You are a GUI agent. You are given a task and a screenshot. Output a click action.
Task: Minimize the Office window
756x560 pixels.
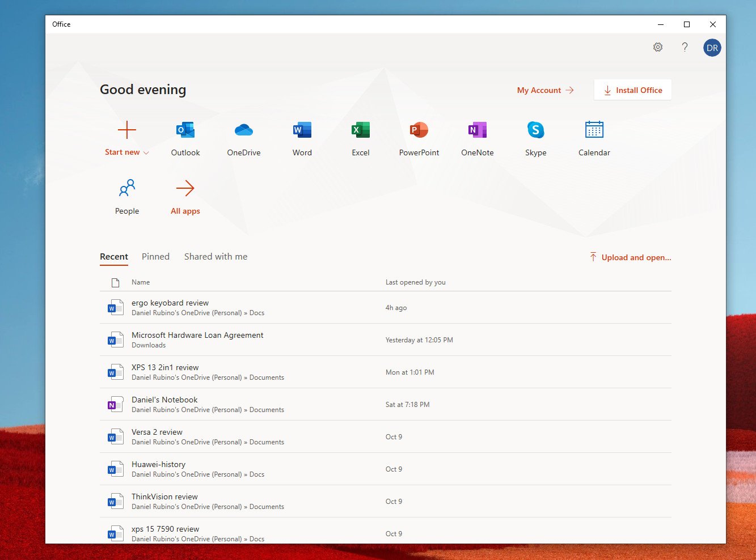click(661, 24)
